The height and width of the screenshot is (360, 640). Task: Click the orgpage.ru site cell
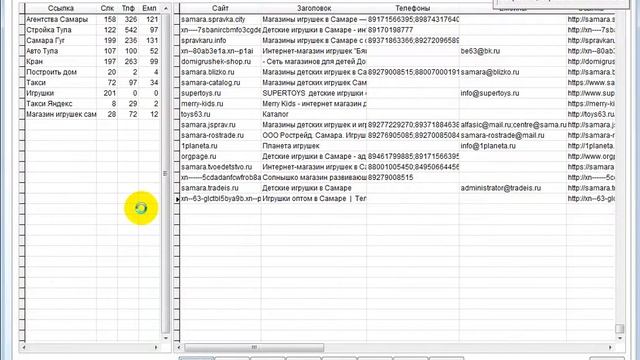click(220, 157)
